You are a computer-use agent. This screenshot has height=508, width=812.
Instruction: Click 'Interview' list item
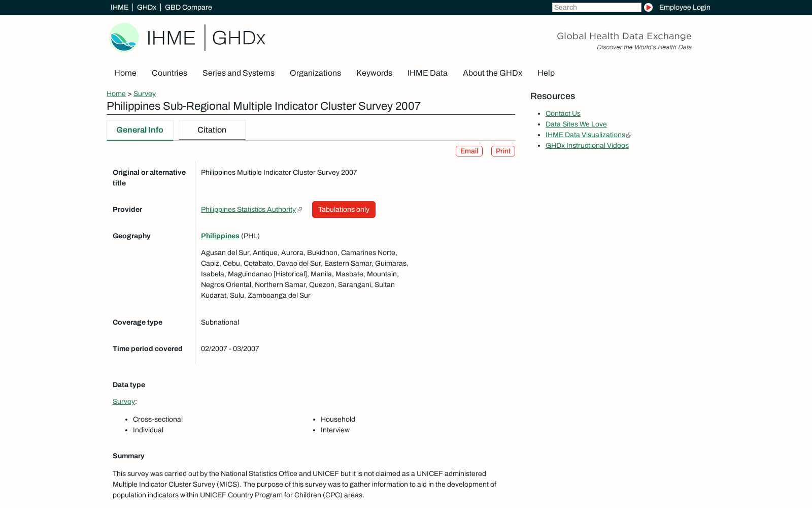(x=335, y=430)
